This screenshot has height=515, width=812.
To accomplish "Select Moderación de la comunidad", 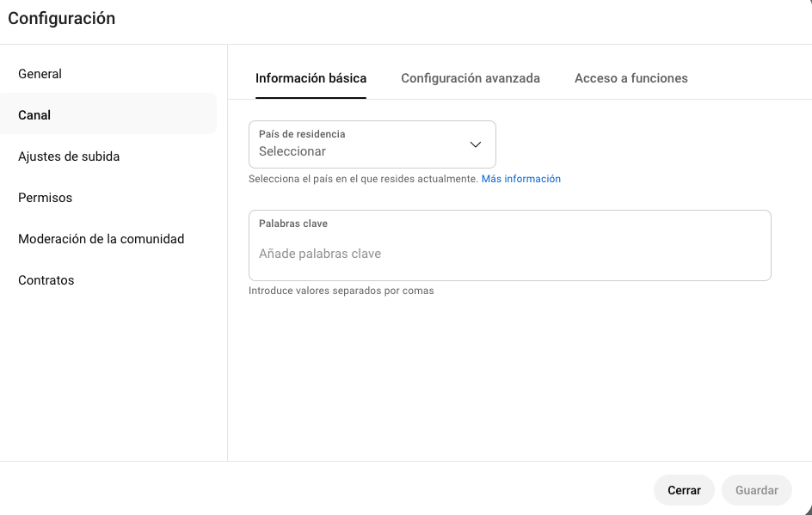I will click(x=101, y=238).
